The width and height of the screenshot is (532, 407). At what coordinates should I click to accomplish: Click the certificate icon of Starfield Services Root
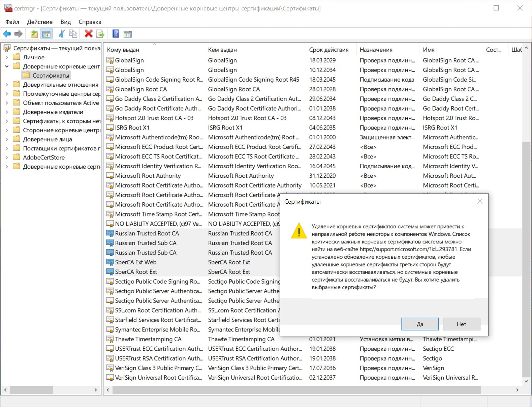[110, 320]
